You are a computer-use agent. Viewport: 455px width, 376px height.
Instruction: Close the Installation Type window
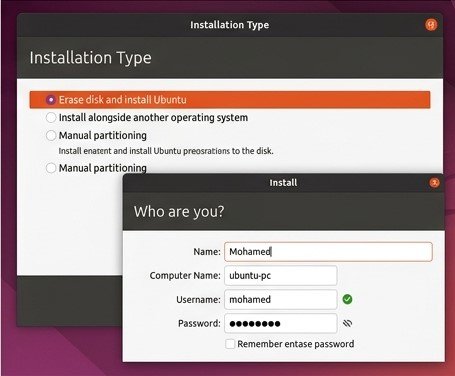pos(431,25)
